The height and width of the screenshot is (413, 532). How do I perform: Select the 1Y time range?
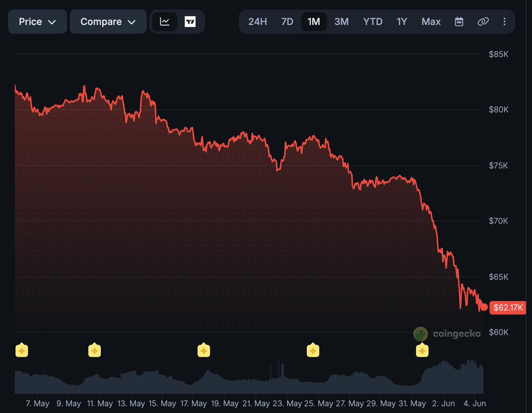[402, 22]
